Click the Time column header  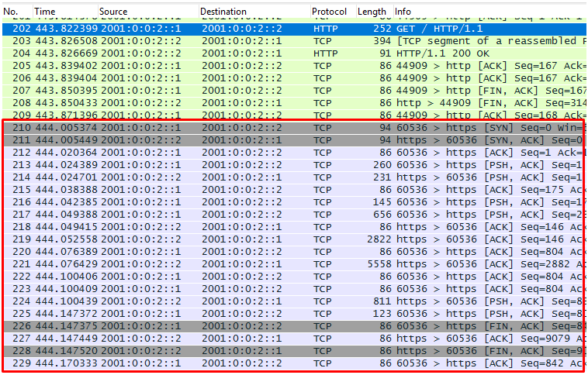point(47,12)
